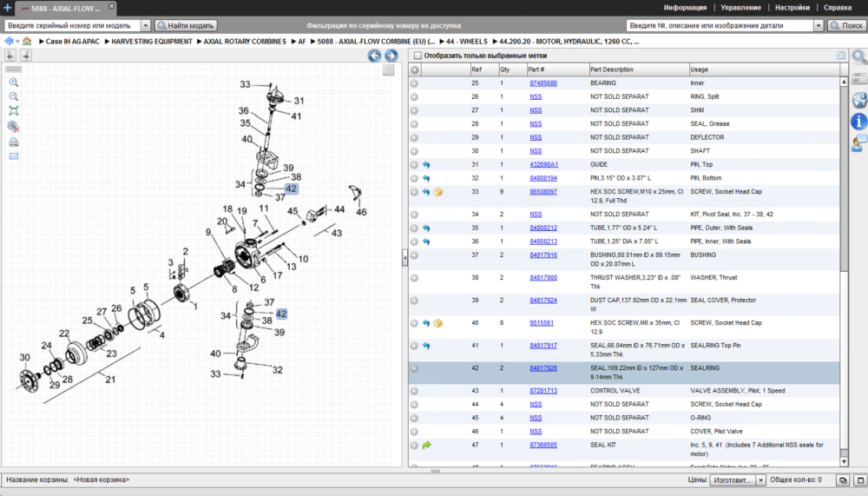Click package icon on row 33
Screen dimensions: 868x496
pyautogui.click(x=437, y=192)
